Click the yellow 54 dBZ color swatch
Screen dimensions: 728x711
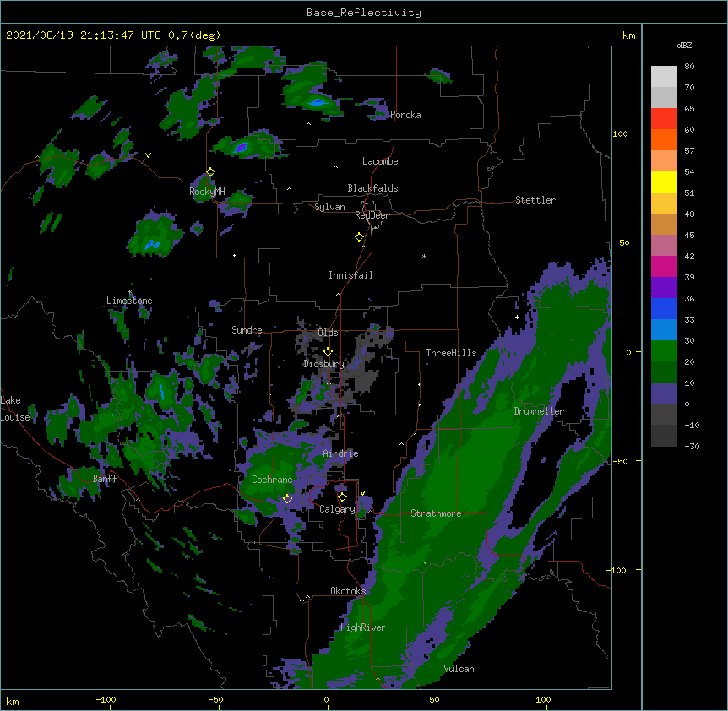[664, 182]
